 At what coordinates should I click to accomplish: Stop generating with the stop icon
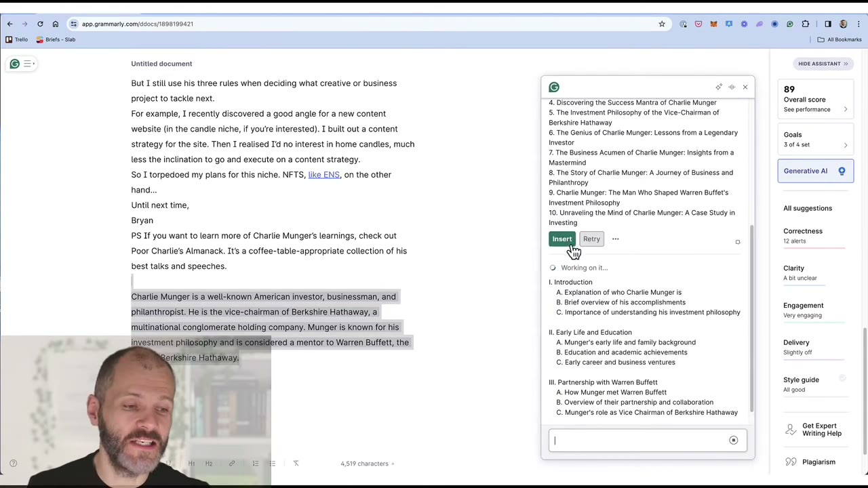tap(733, 441)
